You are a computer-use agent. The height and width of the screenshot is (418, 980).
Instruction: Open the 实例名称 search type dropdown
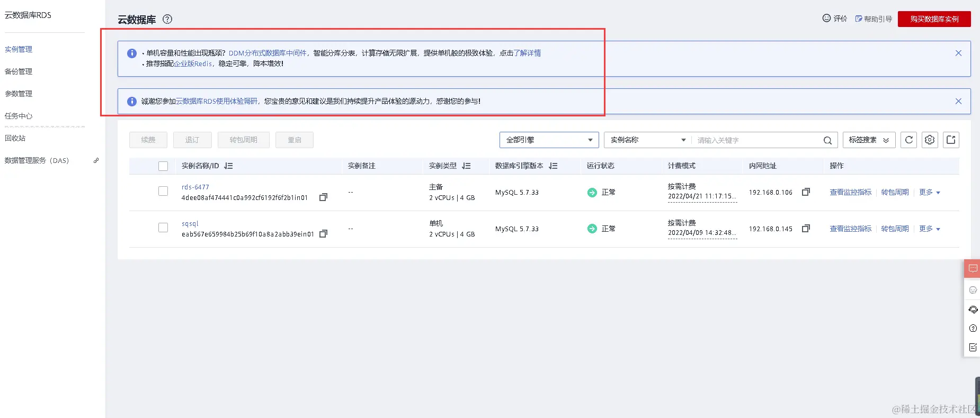click(x=648, y=140)
